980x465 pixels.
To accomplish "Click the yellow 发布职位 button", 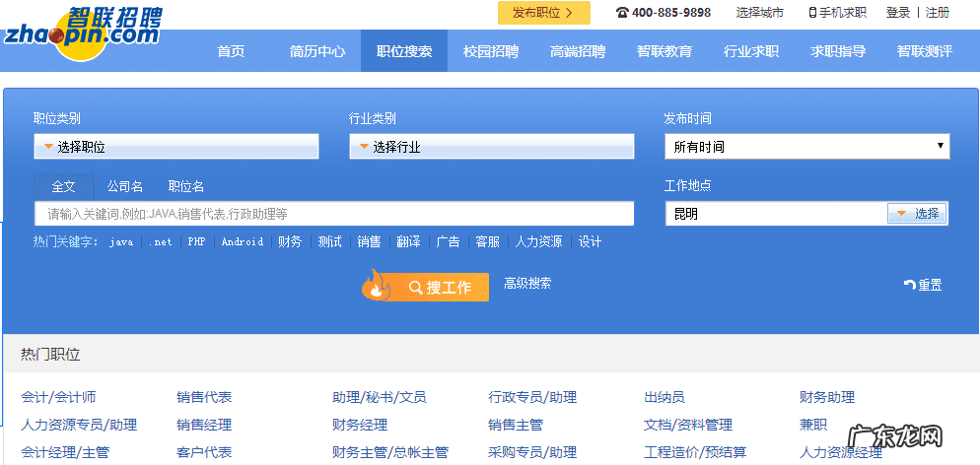I will [x=543, y=13].
